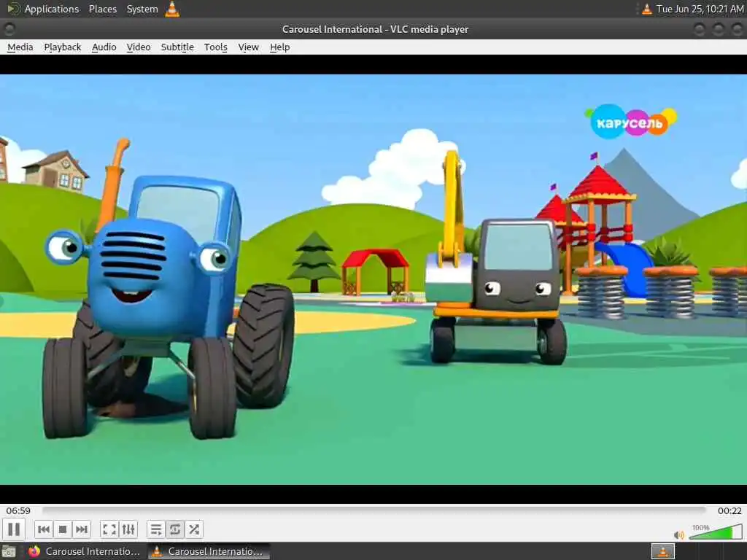The image size is (747, 560).
Task: Open the Audio menu
Action: tap(104, 47)
